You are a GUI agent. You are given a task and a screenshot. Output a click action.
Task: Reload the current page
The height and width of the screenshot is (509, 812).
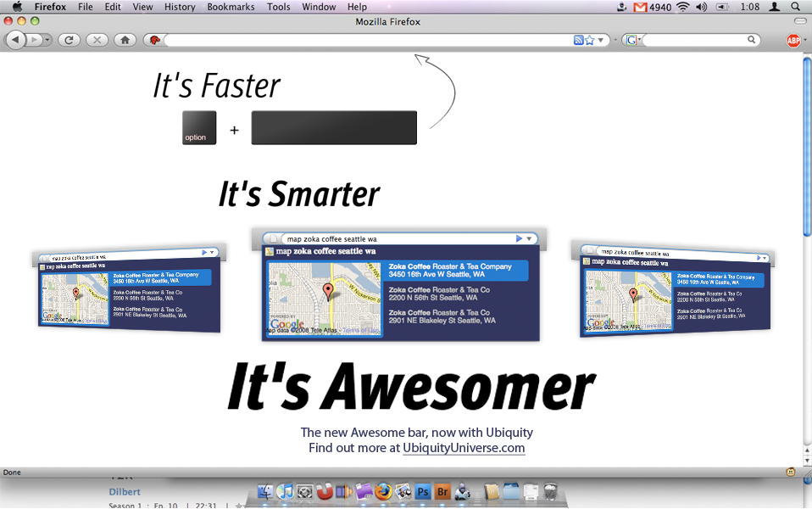pyautogui.click(x=69, y=40)
